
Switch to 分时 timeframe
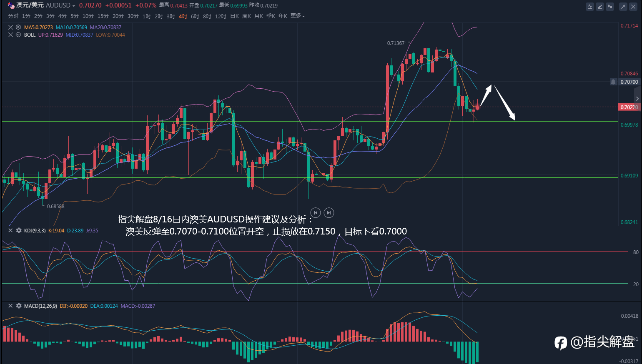(13, 16)
